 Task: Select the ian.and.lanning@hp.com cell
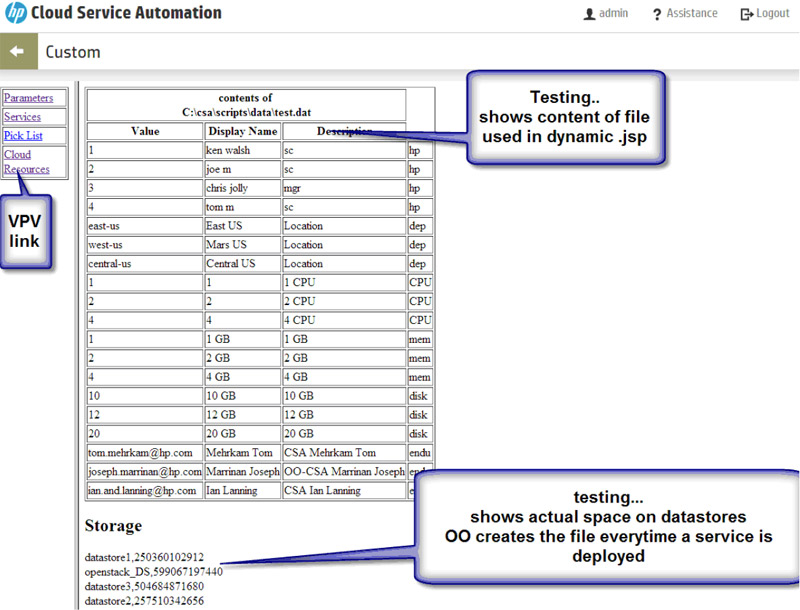[x=145, y=490]
